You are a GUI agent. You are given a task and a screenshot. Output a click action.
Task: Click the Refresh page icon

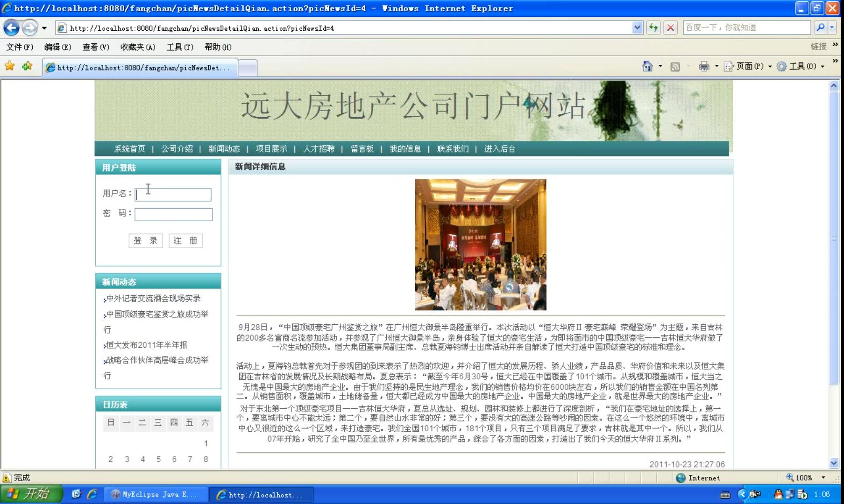(x=653, y=28)
